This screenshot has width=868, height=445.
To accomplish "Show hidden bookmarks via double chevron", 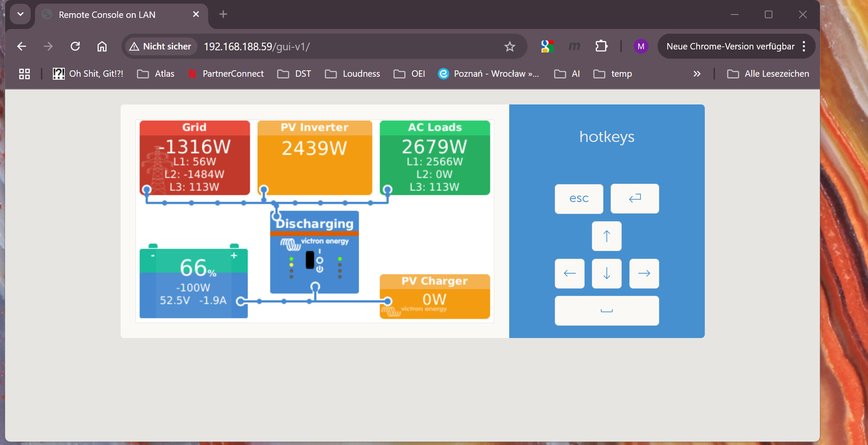I will tap(697, 74).
